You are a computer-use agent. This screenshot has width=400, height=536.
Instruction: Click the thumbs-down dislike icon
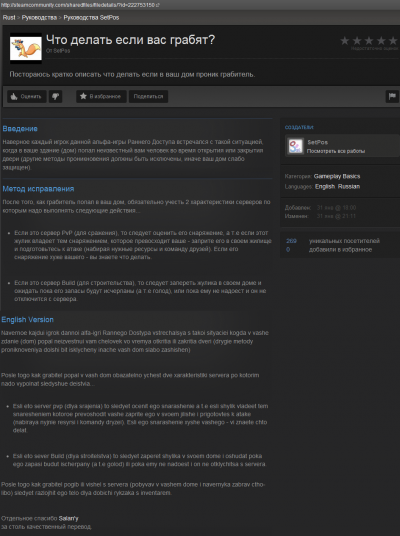tap(55, 96)
